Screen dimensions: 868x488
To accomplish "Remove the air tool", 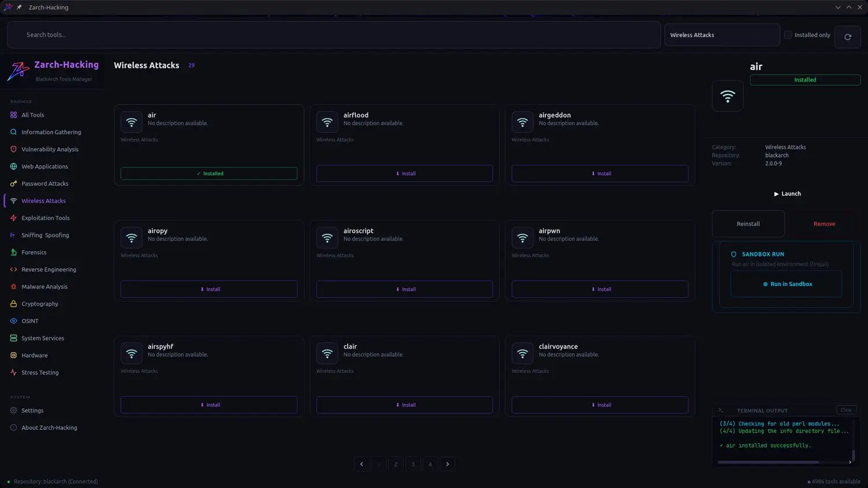I will [x=825, y=224].
